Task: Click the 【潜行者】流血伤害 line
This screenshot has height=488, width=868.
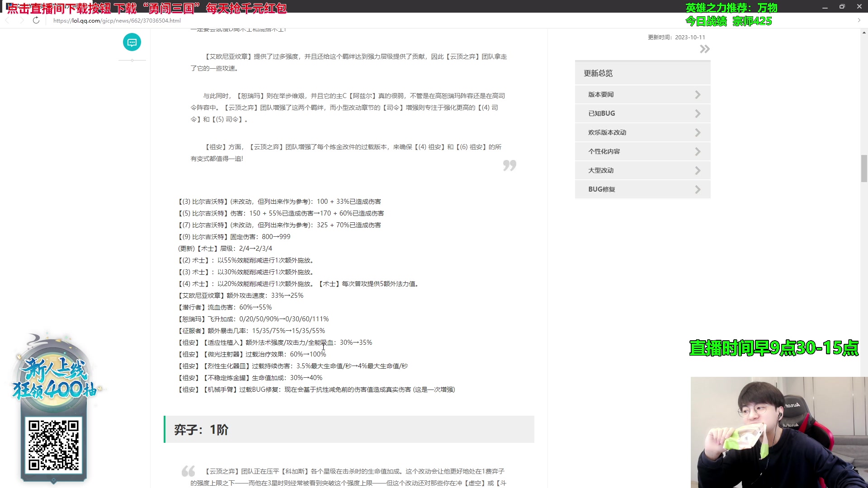Action: 225,307
